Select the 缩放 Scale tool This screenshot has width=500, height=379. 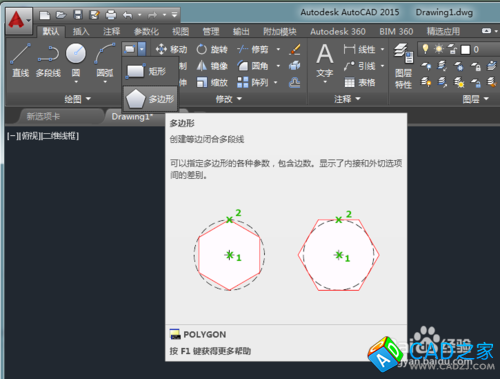tap(212, 82)
